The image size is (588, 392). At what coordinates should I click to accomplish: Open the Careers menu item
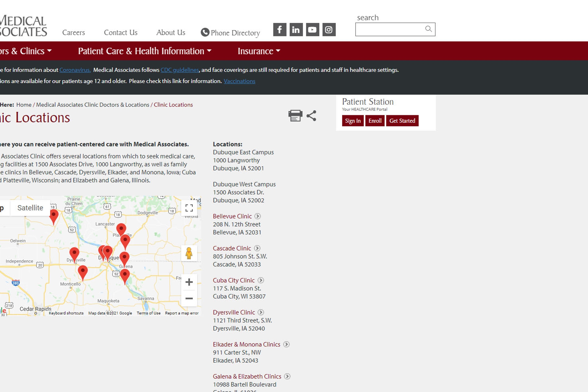click(74, 32)
